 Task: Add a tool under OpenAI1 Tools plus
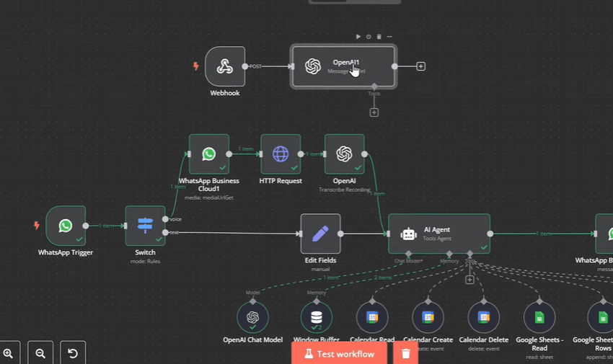pyautogui.click(x=374, y=112)
